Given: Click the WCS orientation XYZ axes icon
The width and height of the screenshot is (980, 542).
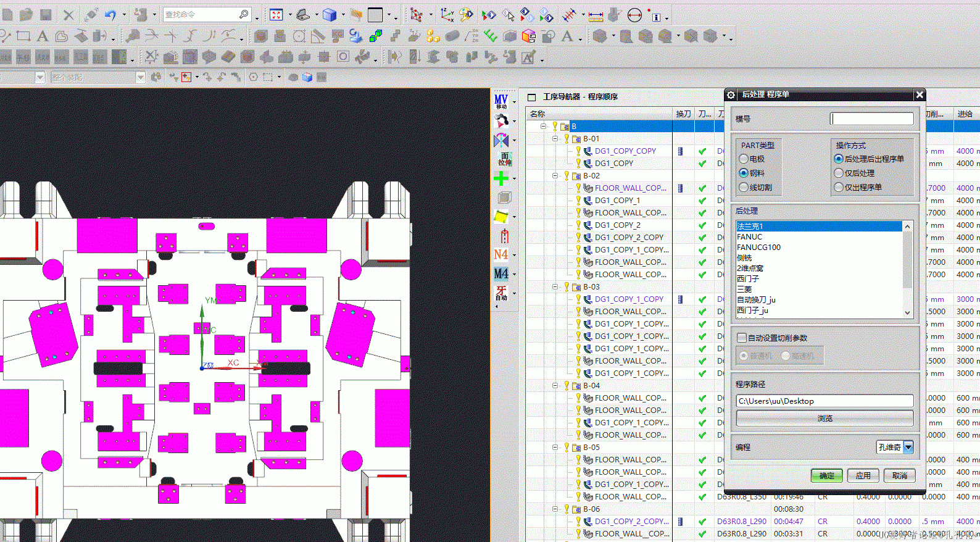Looking at the screenshot, I should click(x=447, y=15).
